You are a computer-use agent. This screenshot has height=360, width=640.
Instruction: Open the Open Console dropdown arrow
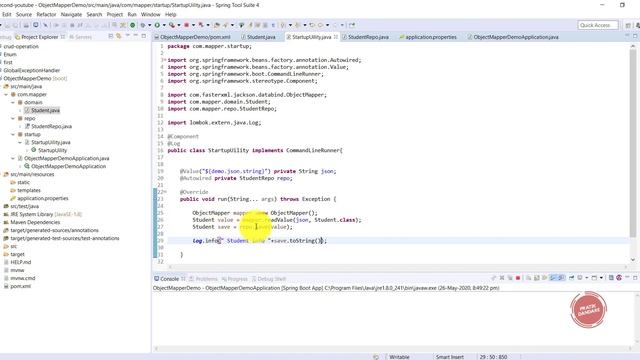(x=601, y=278)
